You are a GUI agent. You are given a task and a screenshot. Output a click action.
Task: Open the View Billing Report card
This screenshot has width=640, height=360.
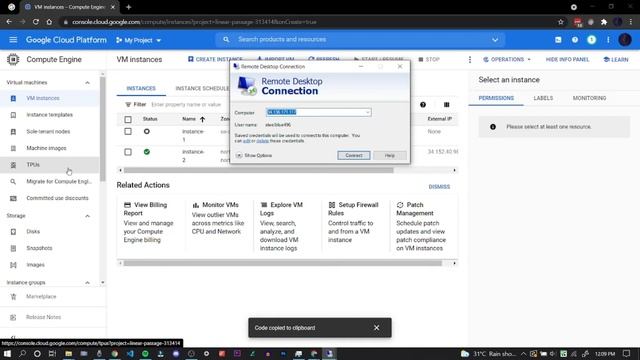(x=150, y=222)
